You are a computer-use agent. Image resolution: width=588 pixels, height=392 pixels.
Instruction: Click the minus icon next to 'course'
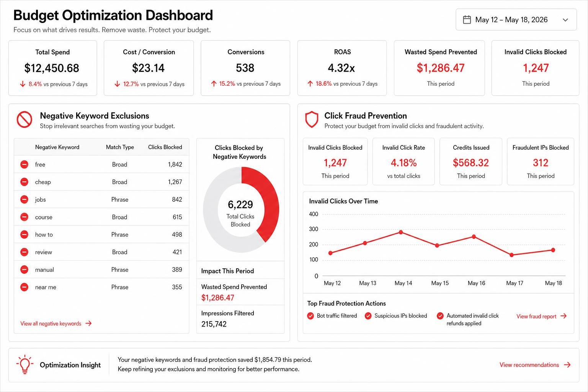click(24, 217)
